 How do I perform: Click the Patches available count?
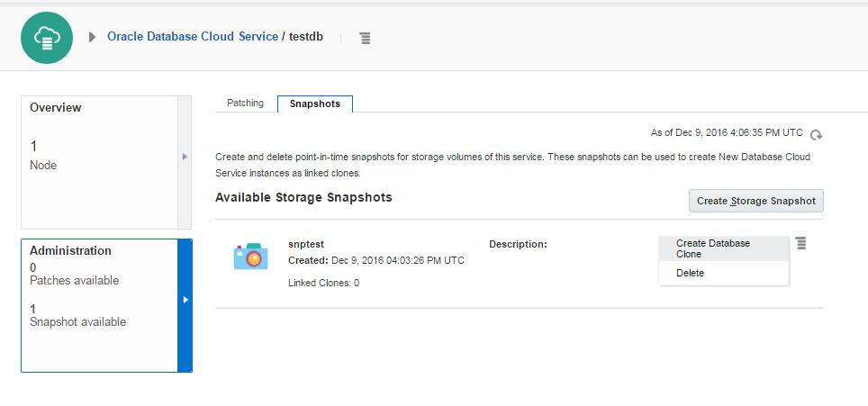33,267
